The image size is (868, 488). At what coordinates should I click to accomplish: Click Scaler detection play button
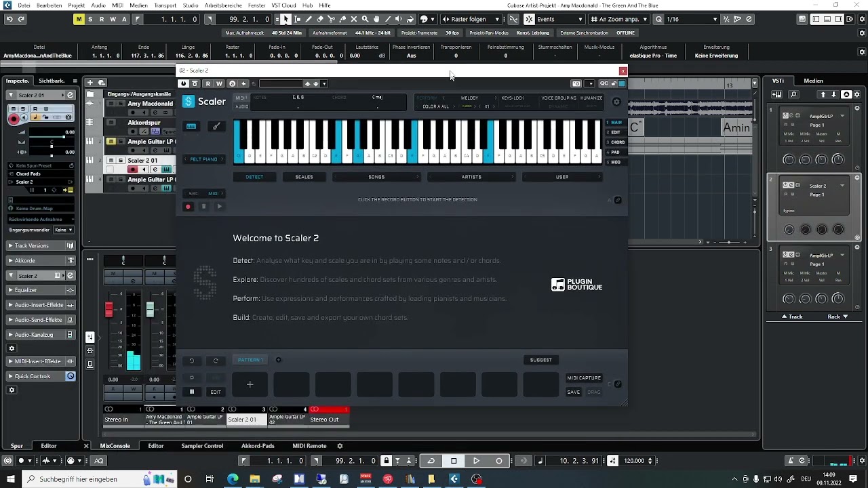point(219,207)
